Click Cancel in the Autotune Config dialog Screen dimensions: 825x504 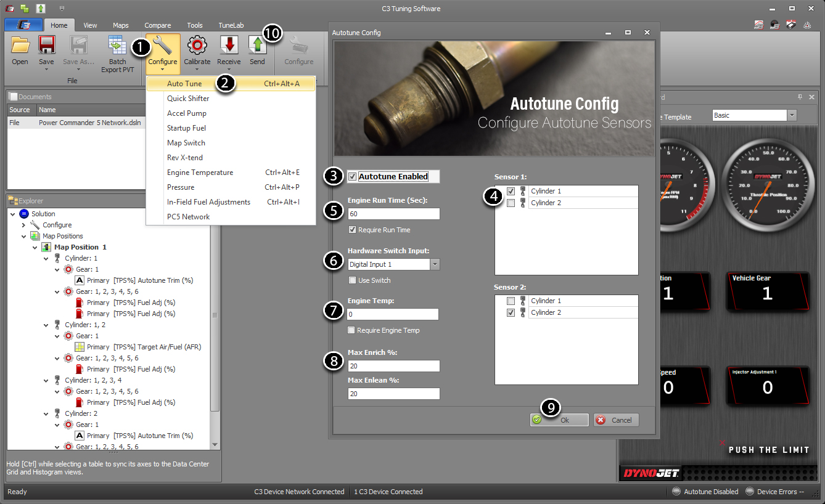click(x=616, y=420)
